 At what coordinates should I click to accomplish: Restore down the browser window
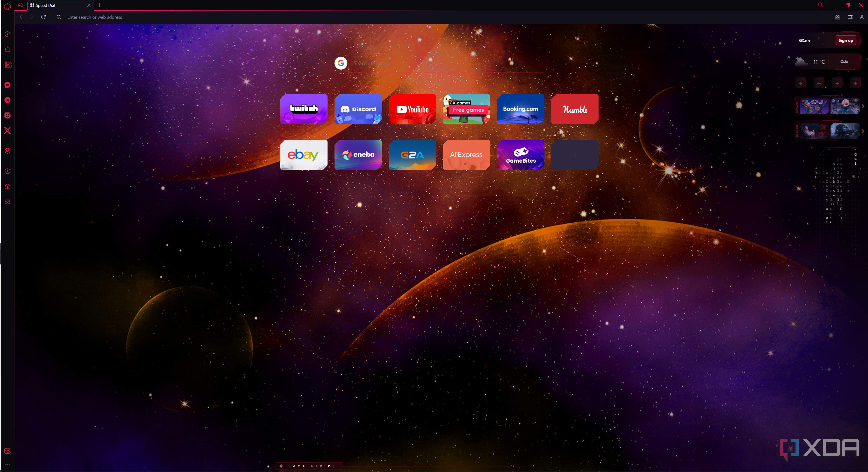(847, 5)
